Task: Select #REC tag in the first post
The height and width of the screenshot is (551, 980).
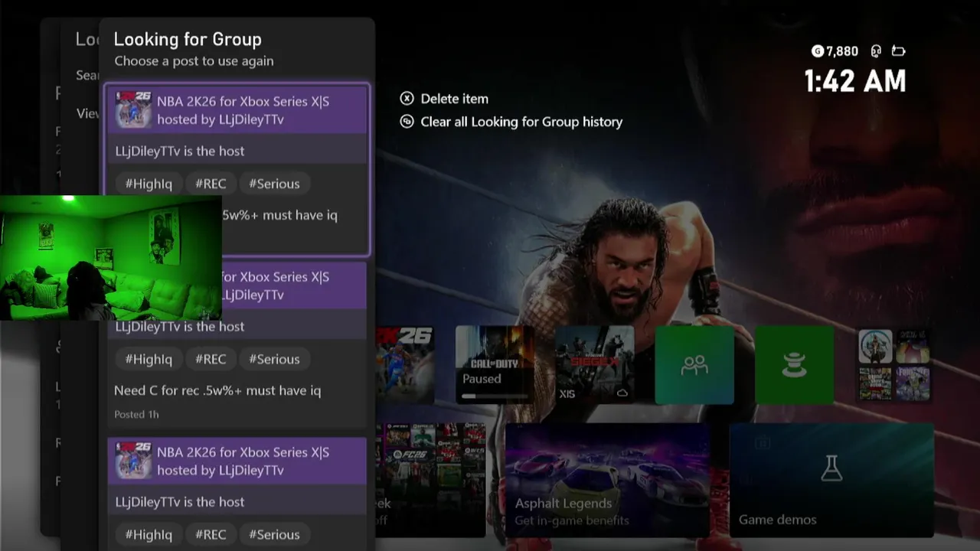Action: [x=211, y=184]
